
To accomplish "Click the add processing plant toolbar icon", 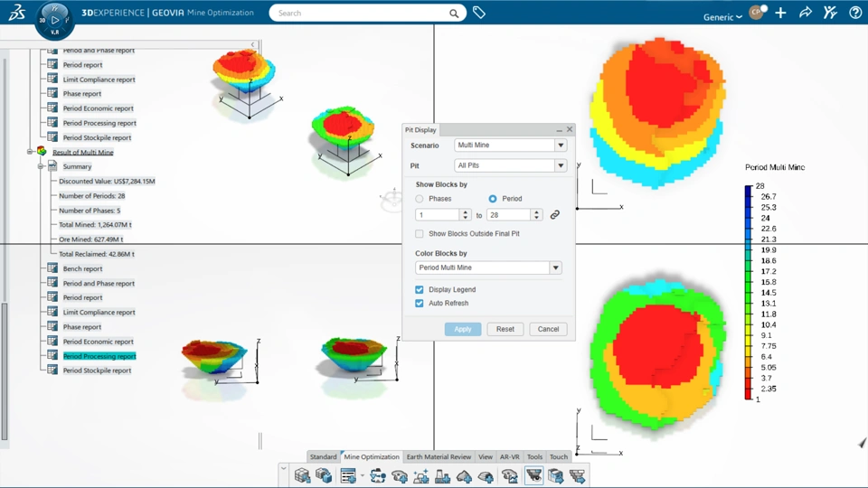I will tap(442, 475).
